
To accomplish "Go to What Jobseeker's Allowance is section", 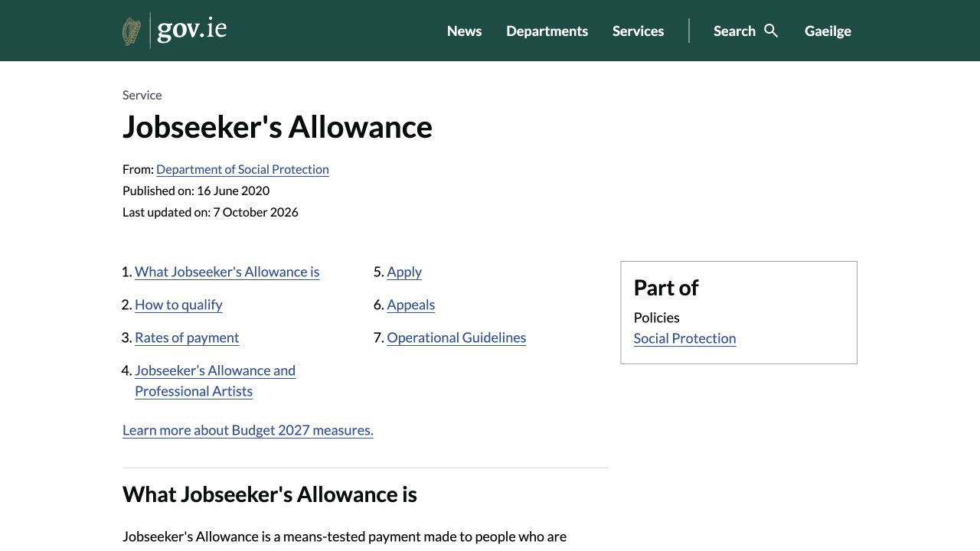I will coord(227,272).
